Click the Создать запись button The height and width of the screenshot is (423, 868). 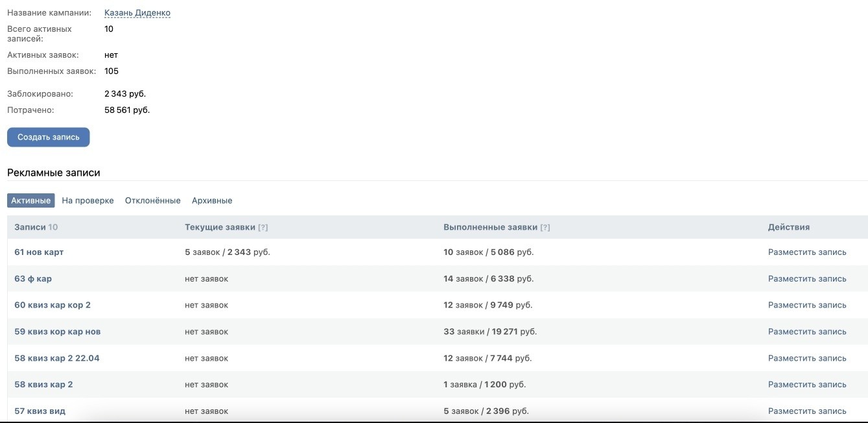[49, 137]
